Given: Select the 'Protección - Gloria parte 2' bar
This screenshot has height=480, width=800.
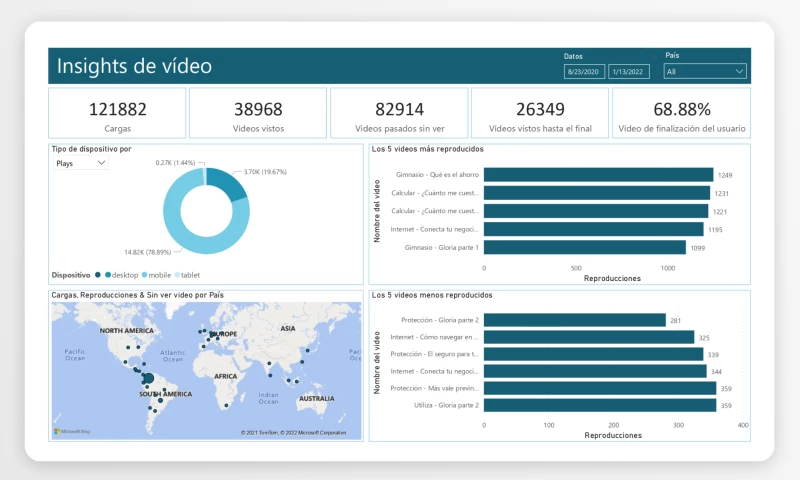Looking at the screenshot, I should 575,320.
